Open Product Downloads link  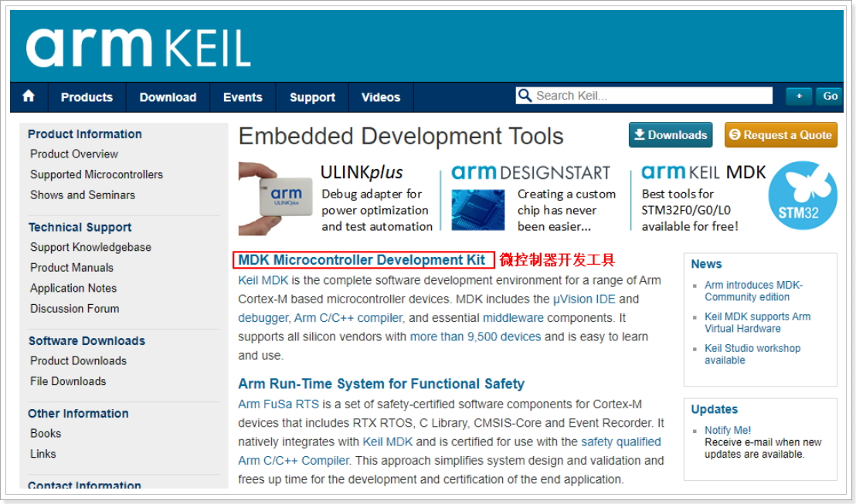(x=78, y=360)
